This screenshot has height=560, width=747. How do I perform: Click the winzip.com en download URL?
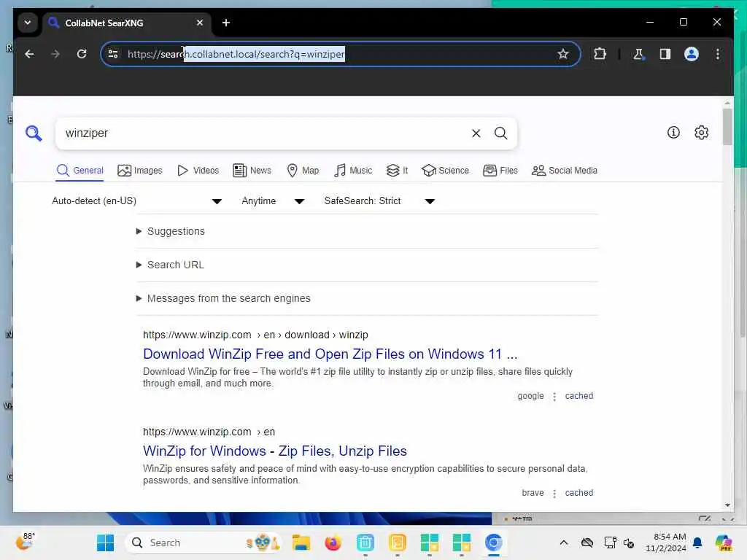click(255, 335)
